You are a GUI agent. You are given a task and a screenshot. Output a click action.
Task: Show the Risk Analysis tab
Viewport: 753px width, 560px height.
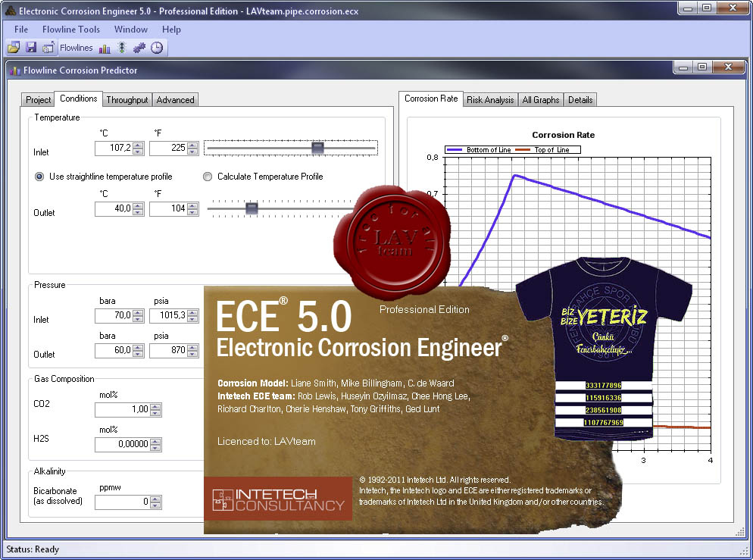(x=490, y=99)
